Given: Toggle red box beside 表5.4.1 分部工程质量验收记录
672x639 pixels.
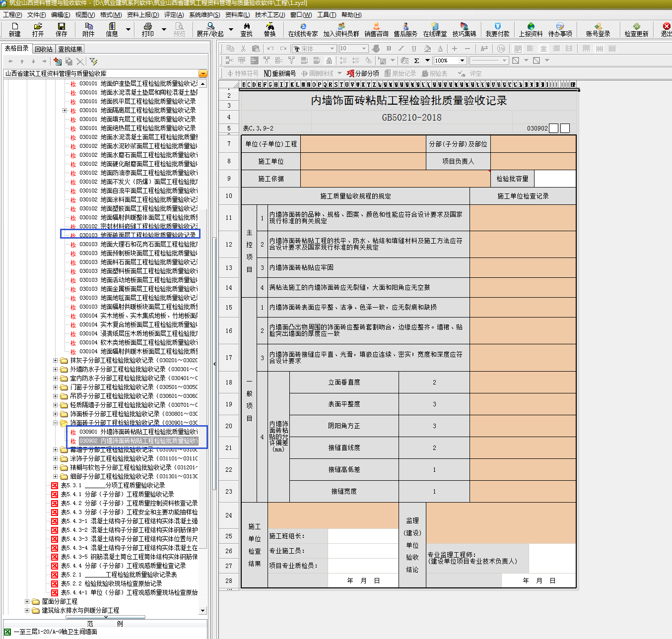Looking at the screenshot, I should (x=55, y=494).
